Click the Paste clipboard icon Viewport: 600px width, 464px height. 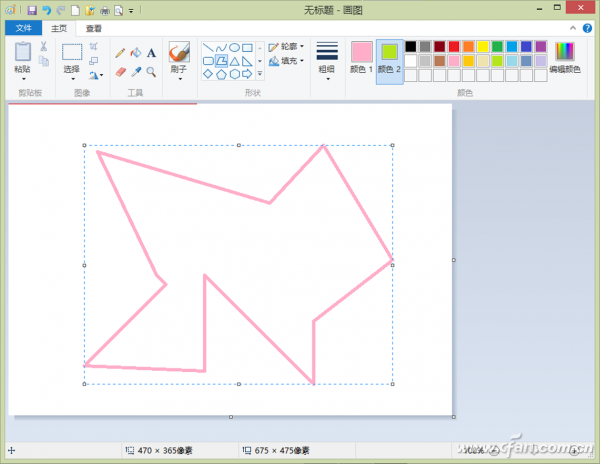(23, 51)
